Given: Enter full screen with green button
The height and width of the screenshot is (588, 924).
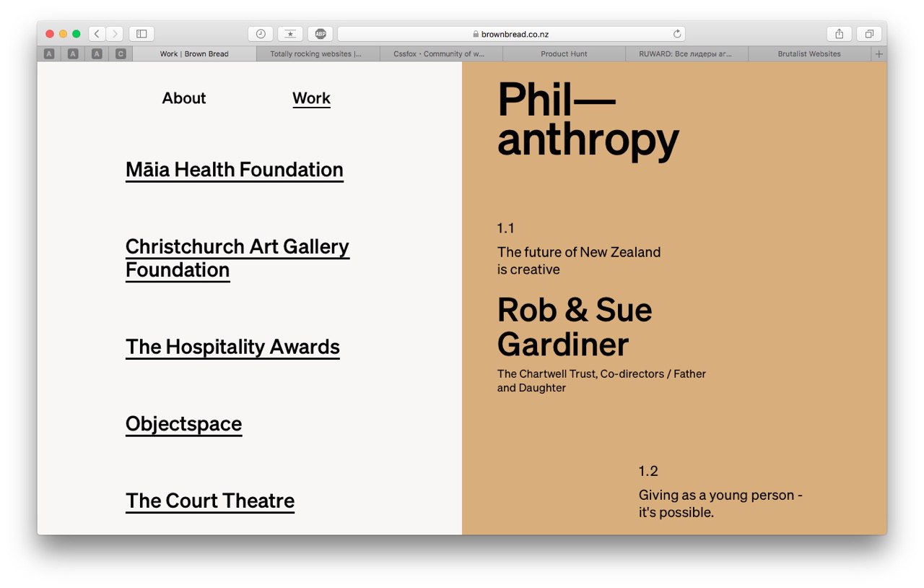Looking at the screenshot, I should coord(77,34).
